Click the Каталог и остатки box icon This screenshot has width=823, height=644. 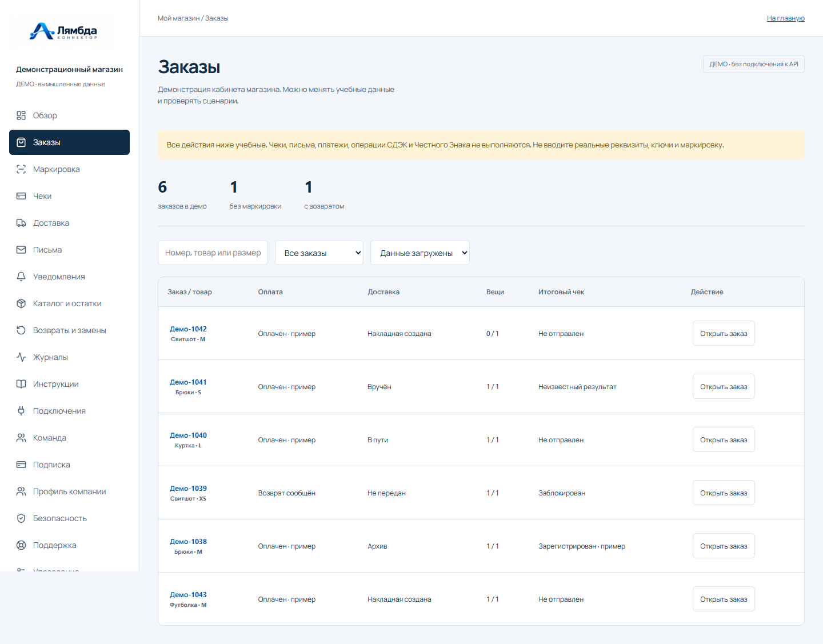click(x=21, y=303)
